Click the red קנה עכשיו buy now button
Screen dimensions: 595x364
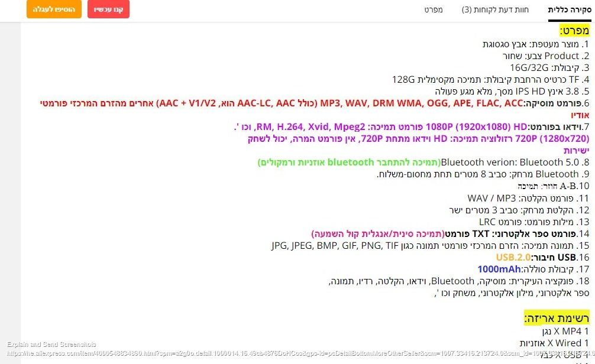tap(108, 9)
